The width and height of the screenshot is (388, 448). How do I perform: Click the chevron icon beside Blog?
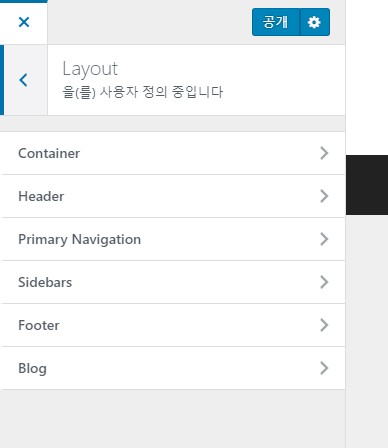pos(324,368)
